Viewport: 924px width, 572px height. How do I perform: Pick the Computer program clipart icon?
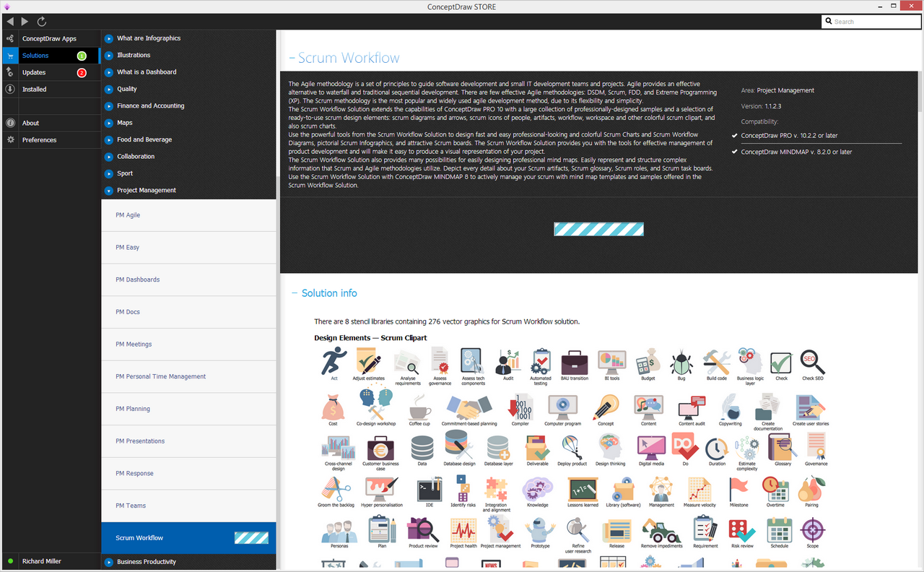pos(562,407)
